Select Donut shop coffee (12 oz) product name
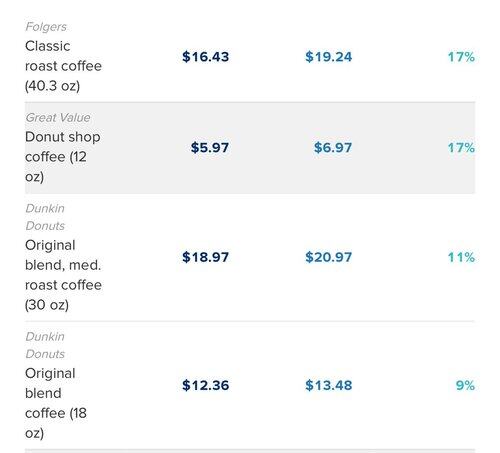The height and width of the screenshot is (453, 500). point(63,157)
